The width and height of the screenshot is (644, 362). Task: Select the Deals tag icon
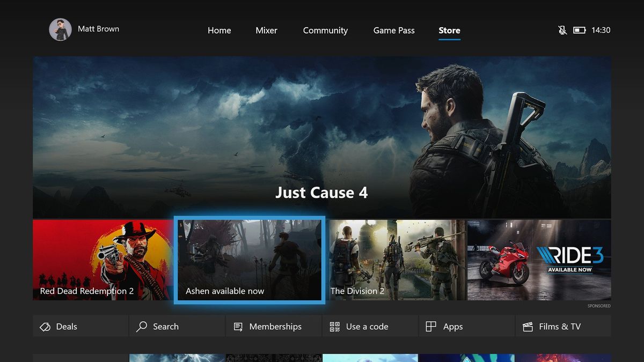point(45,327)
